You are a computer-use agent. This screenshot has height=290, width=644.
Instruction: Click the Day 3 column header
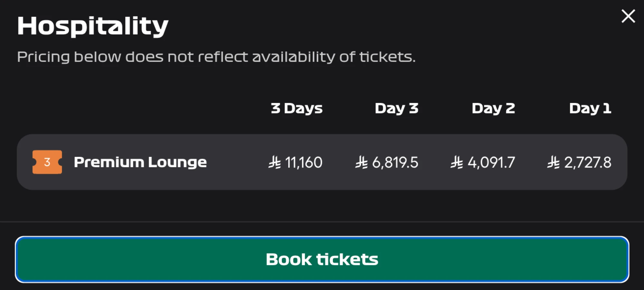coord(396,109)
